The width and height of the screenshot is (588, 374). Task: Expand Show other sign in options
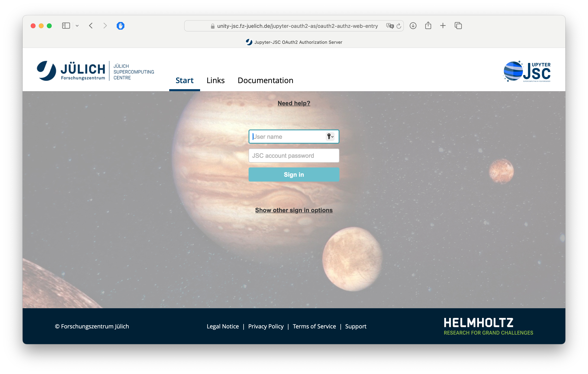294,210
